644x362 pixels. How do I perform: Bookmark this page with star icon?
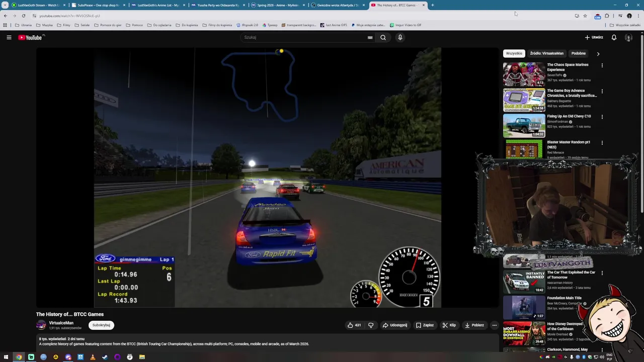tap(585, 16)
